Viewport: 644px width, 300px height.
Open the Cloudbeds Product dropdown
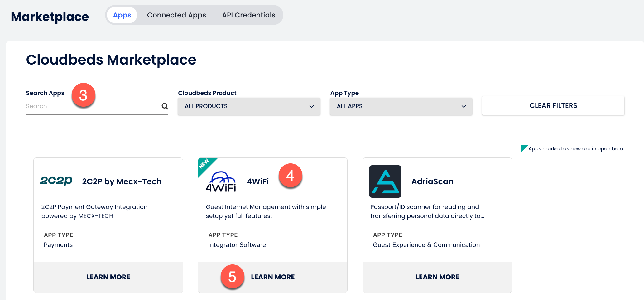coord(249,106)
